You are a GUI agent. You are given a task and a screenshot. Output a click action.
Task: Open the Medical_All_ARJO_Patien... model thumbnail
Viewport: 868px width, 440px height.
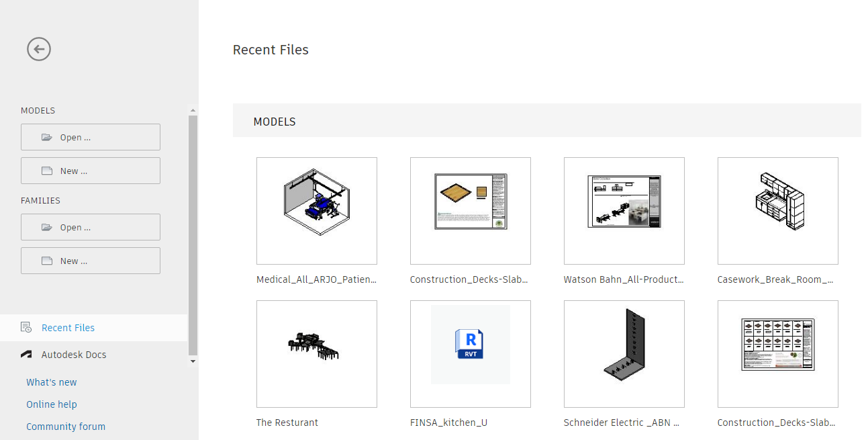(317, 211)
